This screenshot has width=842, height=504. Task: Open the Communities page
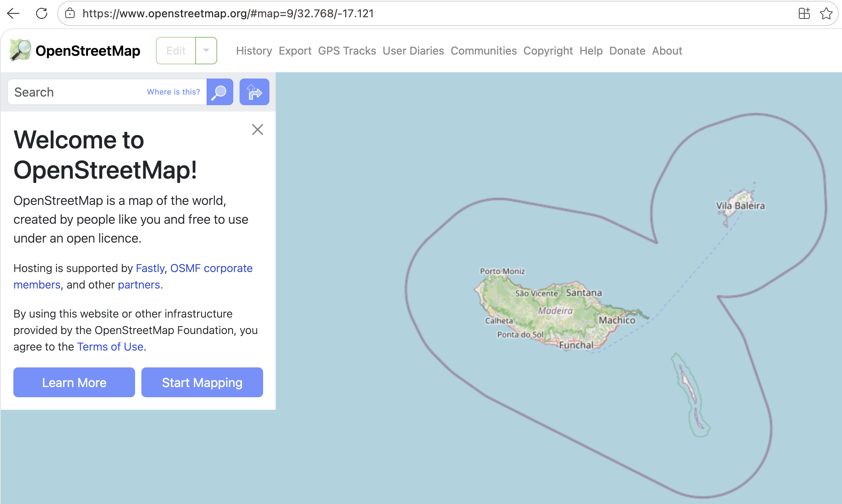(x=483, y=51)
